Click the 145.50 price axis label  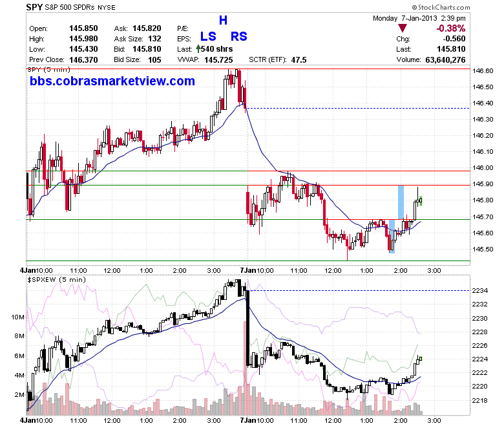click(x=483, y=249)
